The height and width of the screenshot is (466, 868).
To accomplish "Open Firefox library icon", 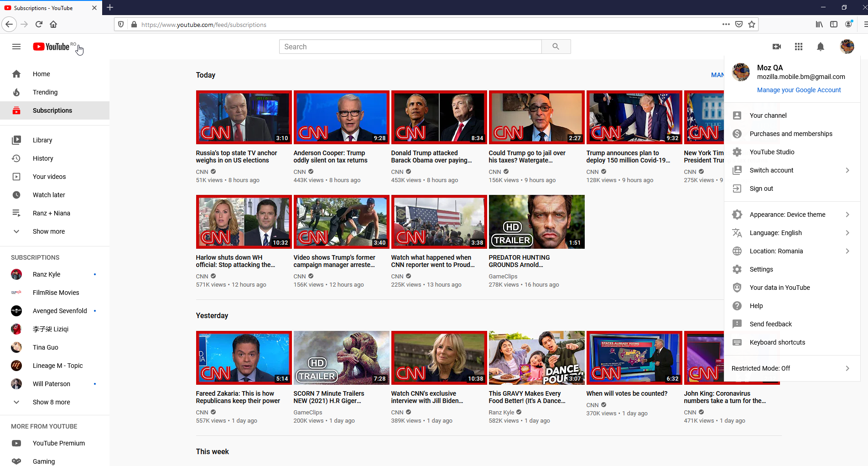I will point(819,25).
